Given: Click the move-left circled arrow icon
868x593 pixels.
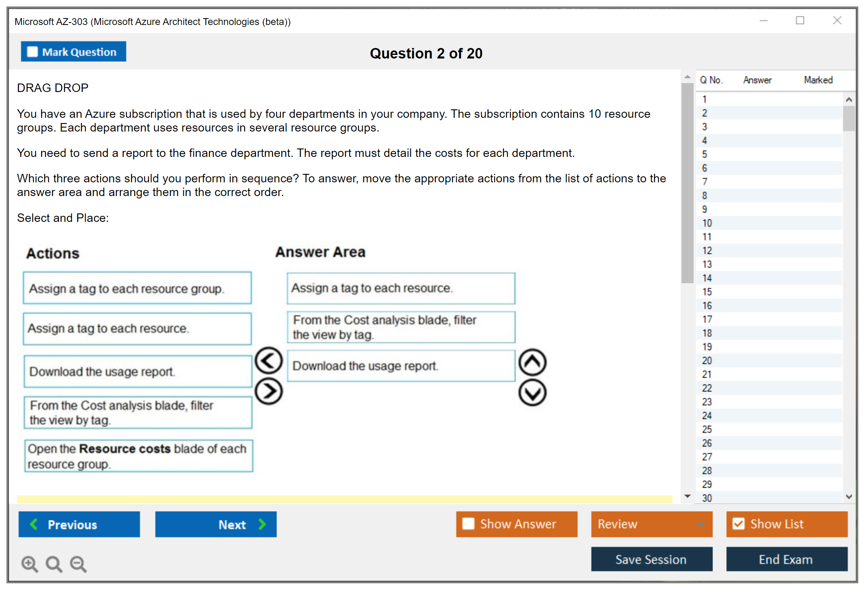Looking at the screenshot, I should [268, 360].
